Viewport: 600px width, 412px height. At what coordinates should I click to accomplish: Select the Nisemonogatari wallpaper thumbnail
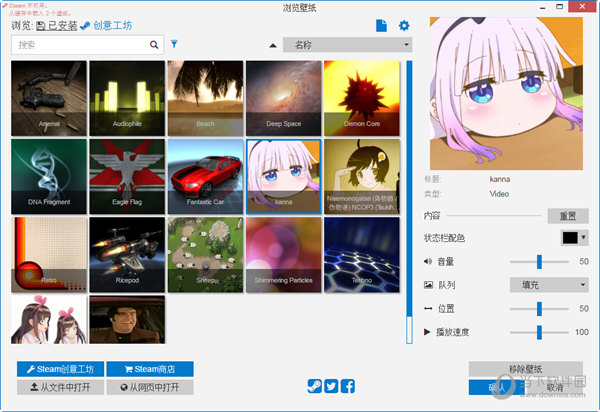pyautogui.click(x=362, y=176)
